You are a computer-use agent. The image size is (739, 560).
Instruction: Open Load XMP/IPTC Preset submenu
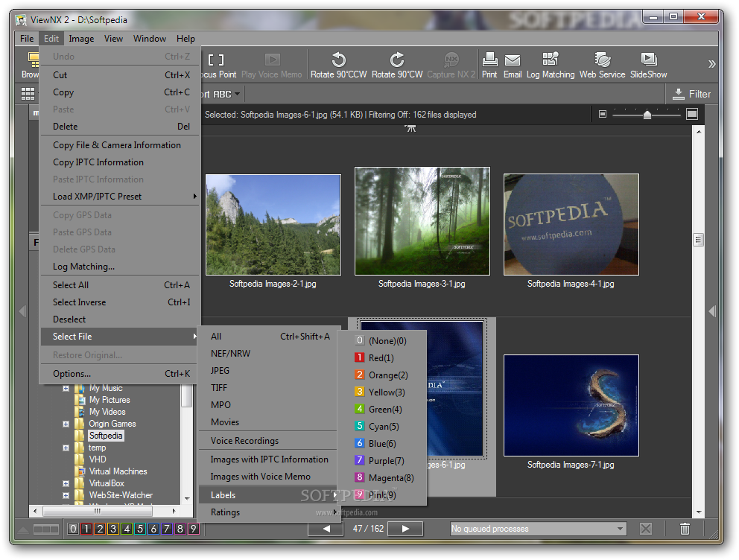pyautogui.click(x=120, y=197)
